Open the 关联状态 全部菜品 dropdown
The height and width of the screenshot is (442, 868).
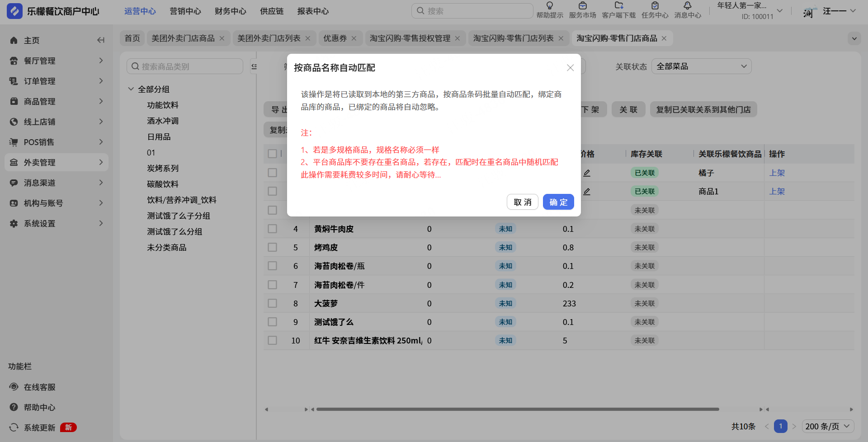click(x=701, y=66)
